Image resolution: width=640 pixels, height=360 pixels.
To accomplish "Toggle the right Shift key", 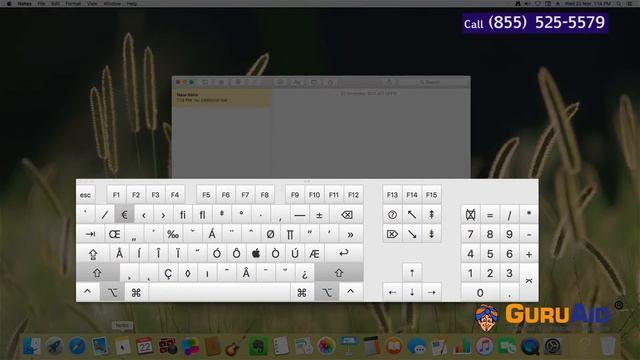I will (x=339, y=273).
